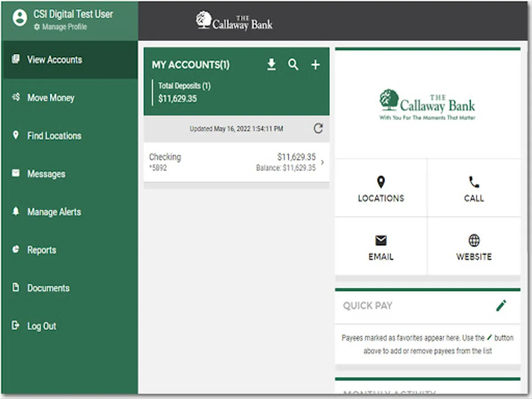Click the Reports pie chart icon
This screenshot has height=399, width=532.
(16, 249)
